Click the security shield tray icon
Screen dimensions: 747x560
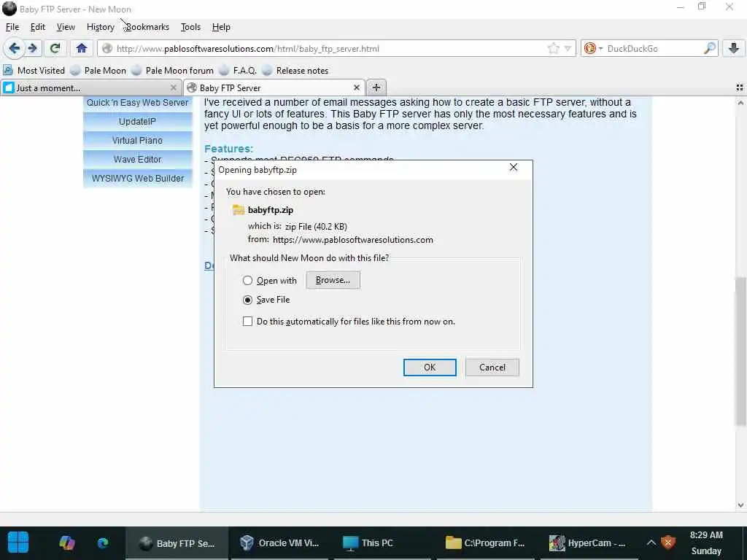coord(668,542)
